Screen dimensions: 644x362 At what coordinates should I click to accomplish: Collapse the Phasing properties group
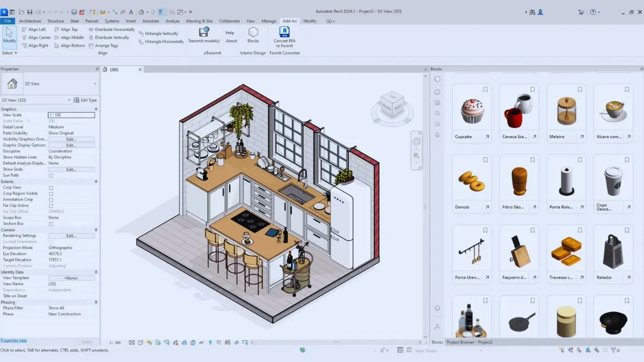pyautogui.click(x=96, y=302)
